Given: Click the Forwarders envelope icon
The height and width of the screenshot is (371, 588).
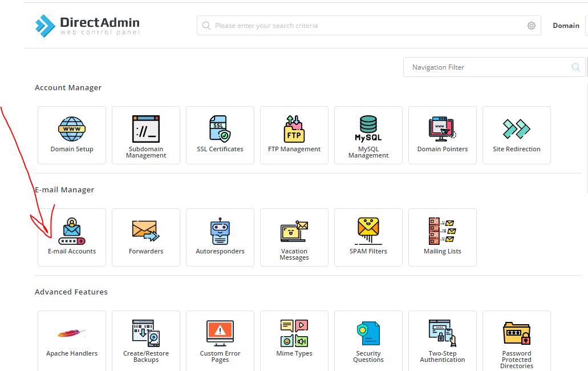Looking at the screenshot, I should 146,231.
